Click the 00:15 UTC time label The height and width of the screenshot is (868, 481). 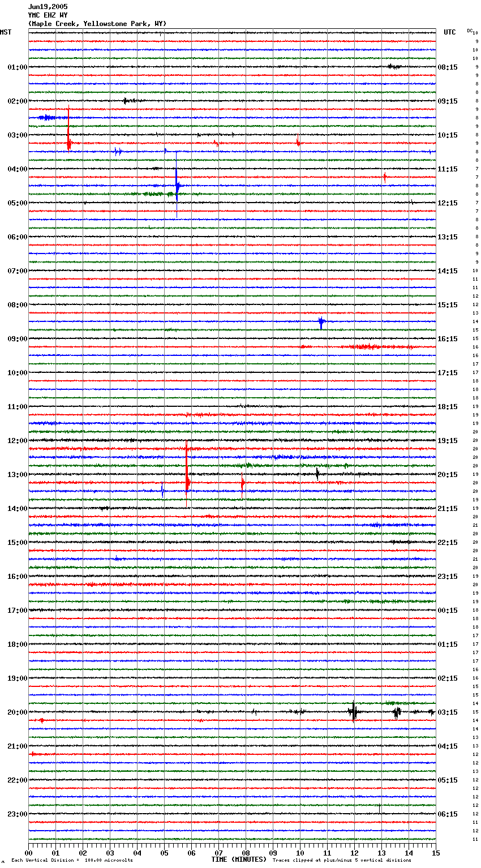(448, 611)
